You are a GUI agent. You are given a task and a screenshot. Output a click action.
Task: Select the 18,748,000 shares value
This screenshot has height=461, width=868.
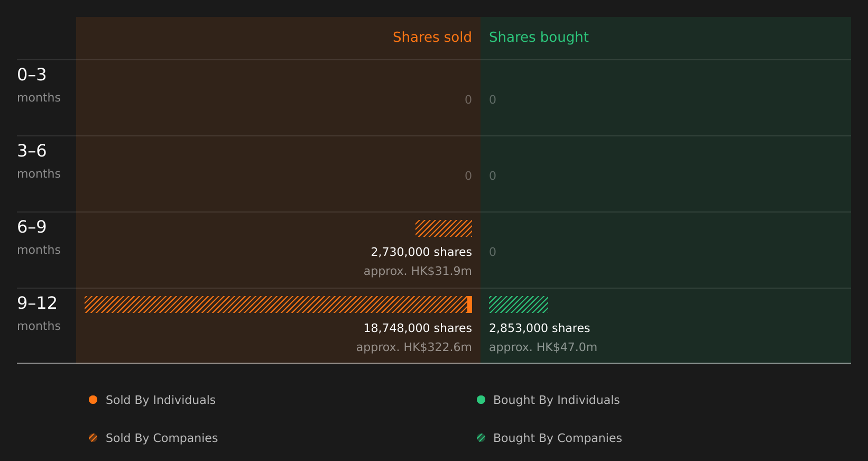tap(418, 328)
